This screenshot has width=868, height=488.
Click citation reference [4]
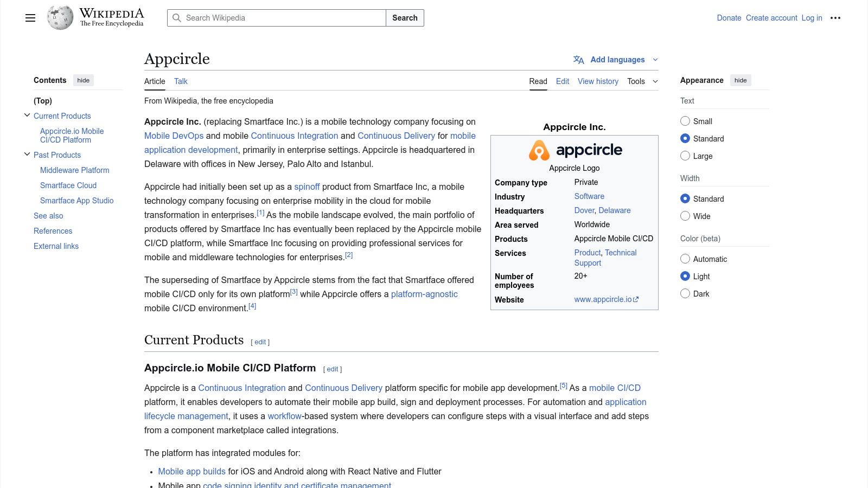(x=252, y=306)
